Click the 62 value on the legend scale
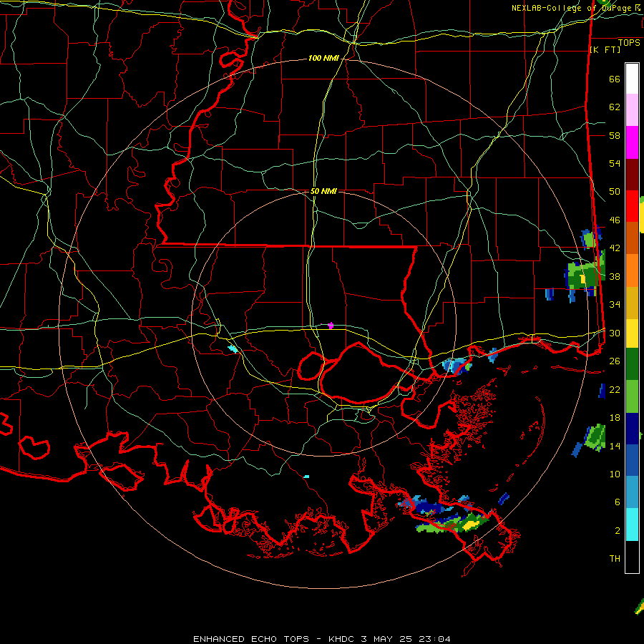Screen dimensions: 644x644 pos(615,107)
